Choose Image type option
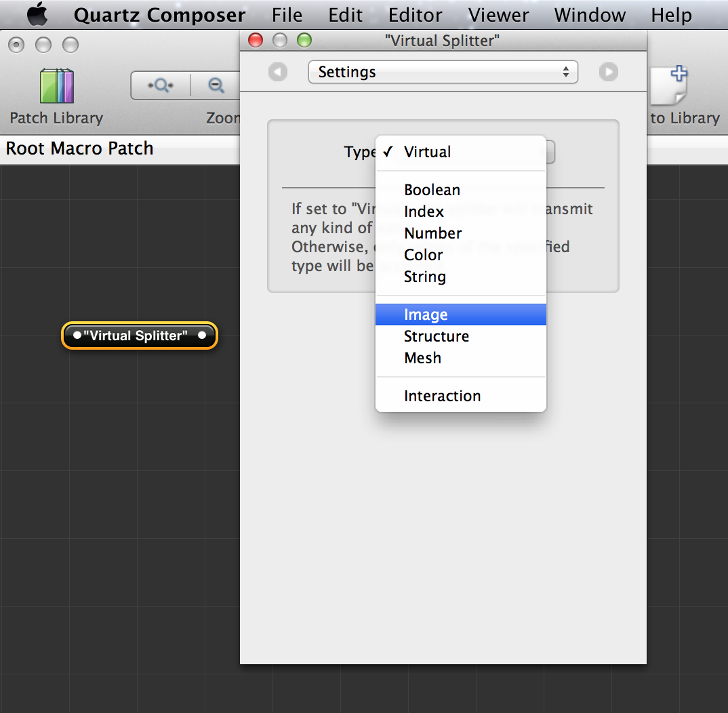This screenshot has width=728, height=713. pos(460,314)
